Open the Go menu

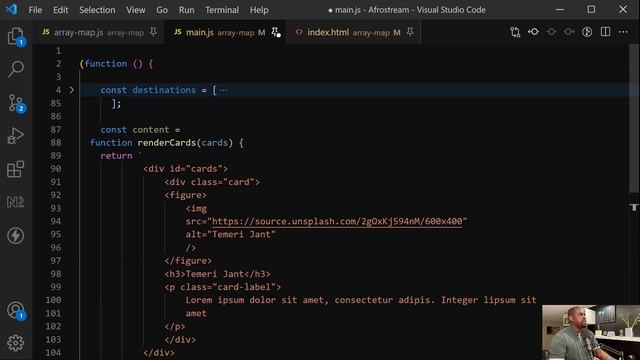[162, 10]
